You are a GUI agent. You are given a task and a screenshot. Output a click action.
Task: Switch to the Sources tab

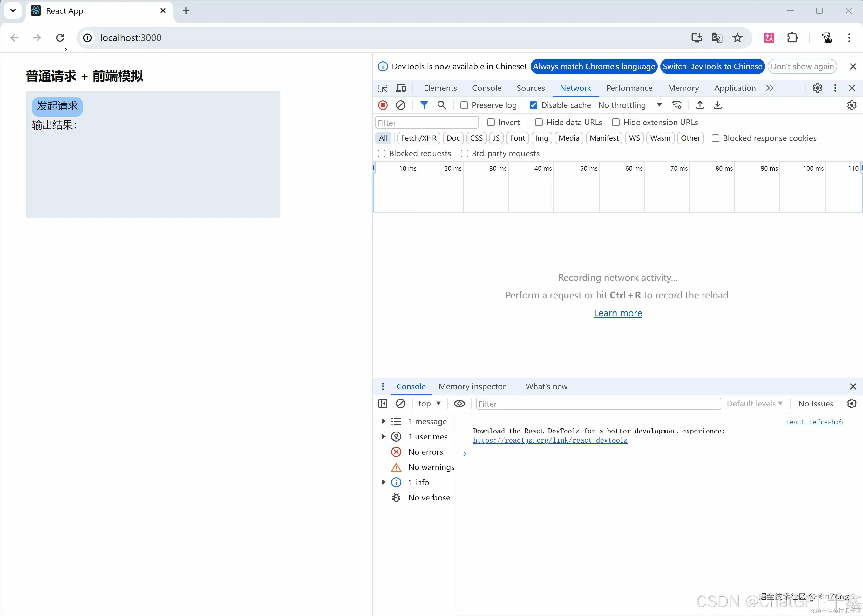click(x=530, y=88)
